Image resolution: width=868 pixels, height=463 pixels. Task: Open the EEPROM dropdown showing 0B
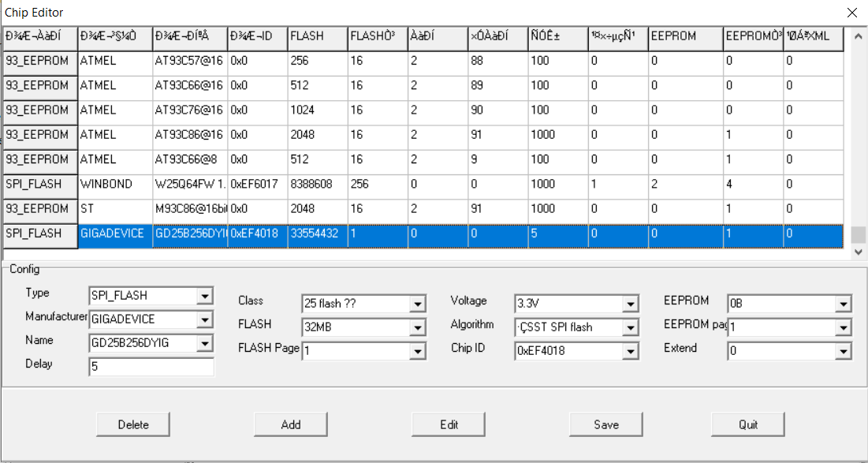click(x=843, y=304)
